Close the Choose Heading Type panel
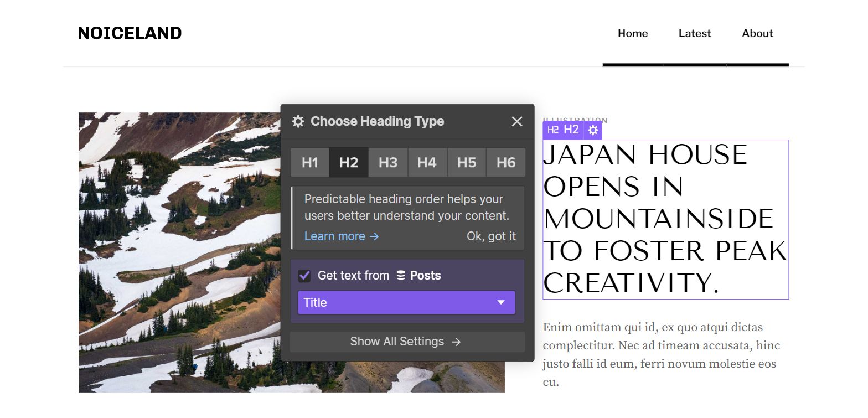Screen dimensions: 868x418 coord(516,121)
